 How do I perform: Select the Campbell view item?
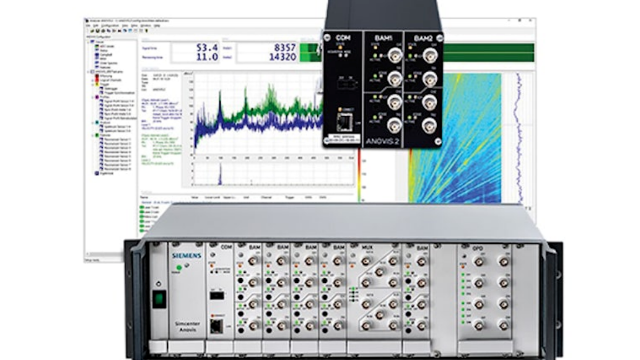pyautogui.click(x=106, y=55)
